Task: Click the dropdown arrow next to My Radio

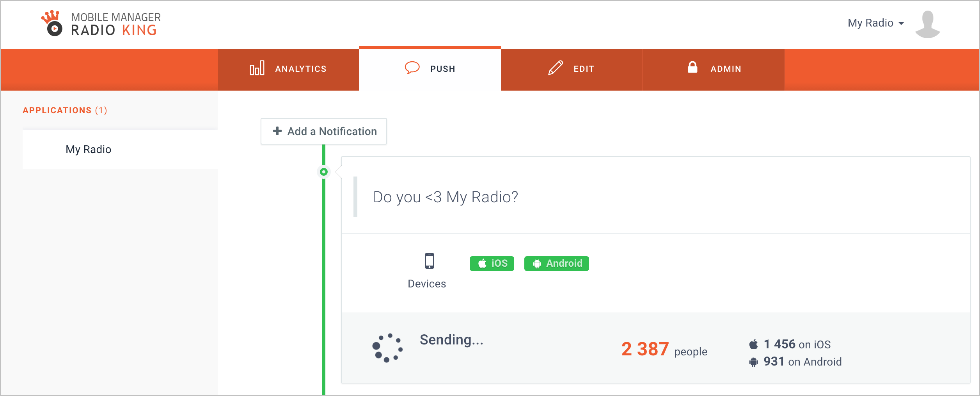Action: 901,23
